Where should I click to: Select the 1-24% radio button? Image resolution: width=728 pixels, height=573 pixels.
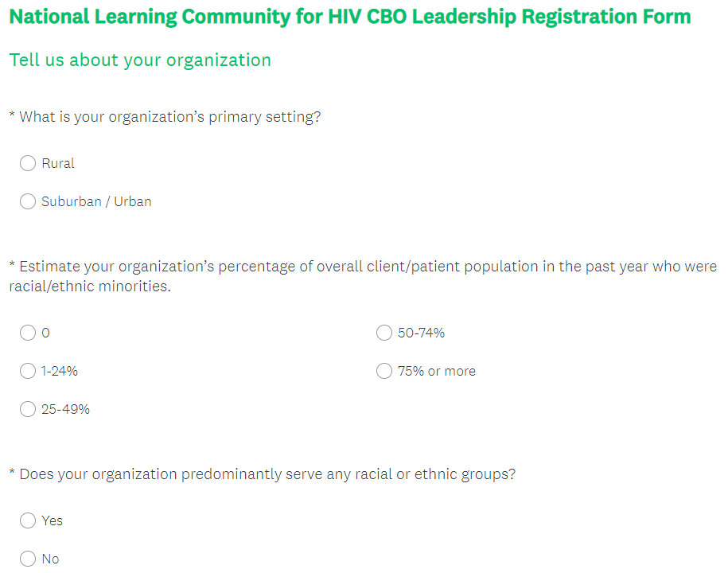[x=28, y=371]
